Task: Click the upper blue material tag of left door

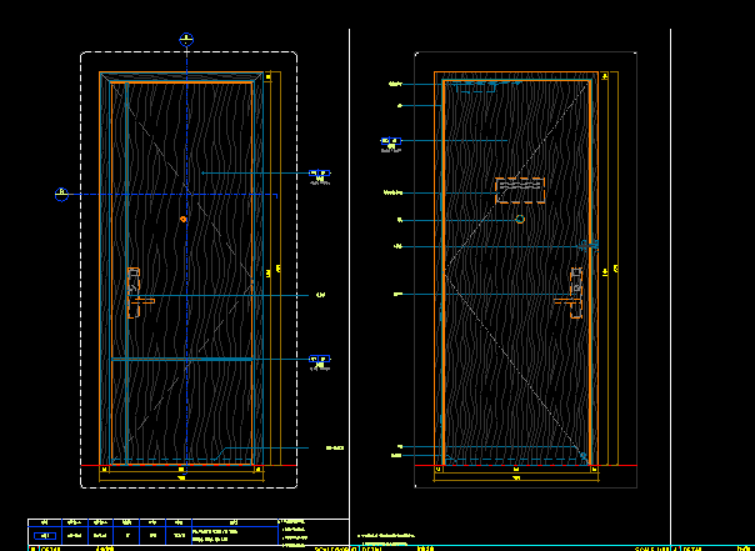Action: (320, 172)
